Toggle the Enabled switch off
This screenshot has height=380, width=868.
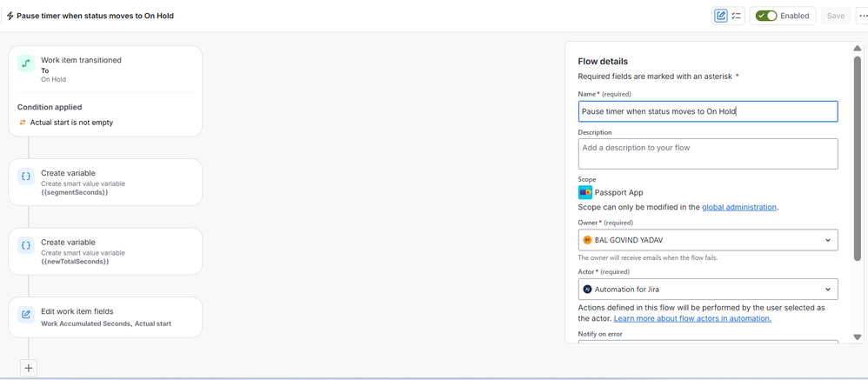pos(766,16)
